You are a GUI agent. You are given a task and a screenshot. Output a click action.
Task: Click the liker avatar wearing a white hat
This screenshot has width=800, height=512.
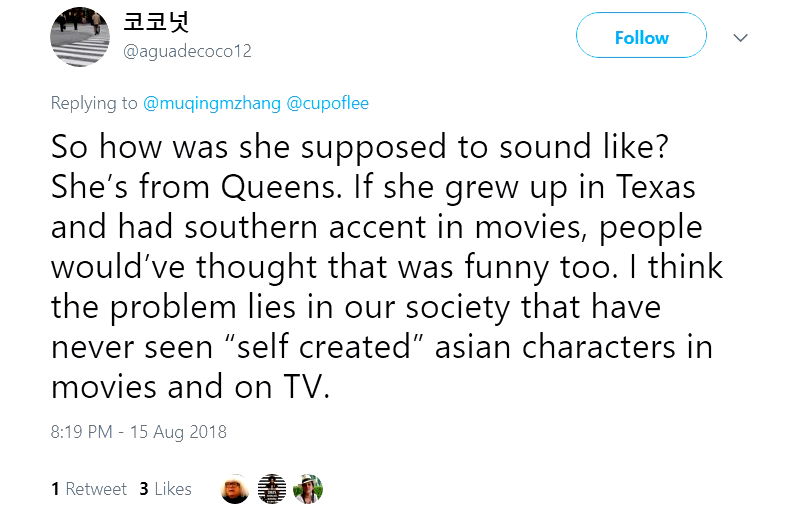[x=308, y=489]
